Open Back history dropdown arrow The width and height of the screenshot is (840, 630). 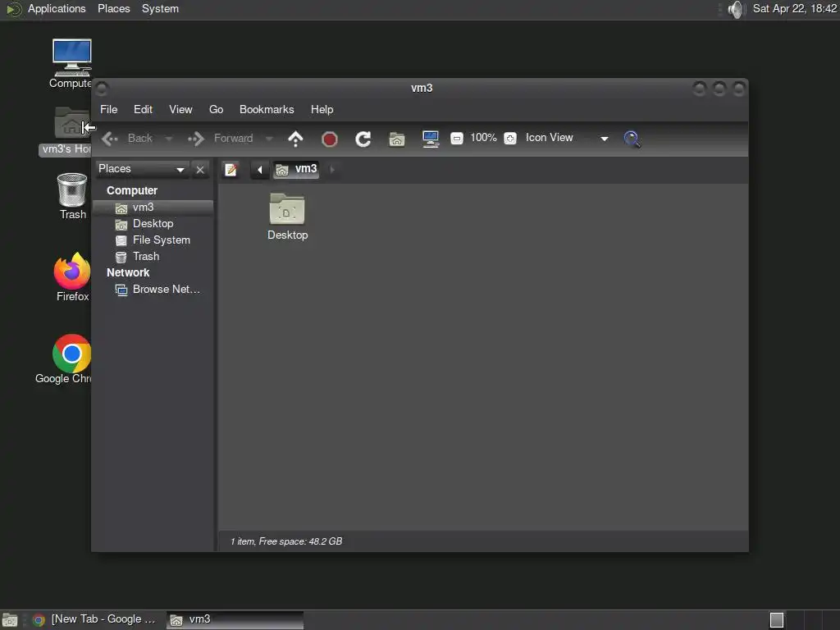(x=169, y=139)
